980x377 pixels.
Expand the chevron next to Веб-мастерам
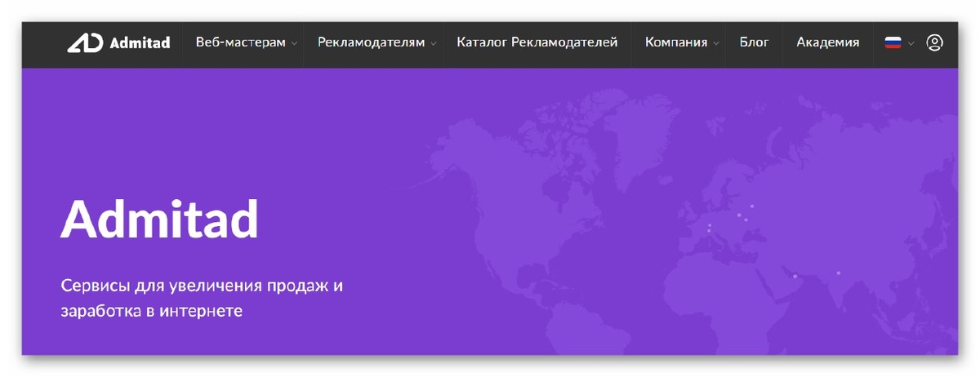(294, 43)
